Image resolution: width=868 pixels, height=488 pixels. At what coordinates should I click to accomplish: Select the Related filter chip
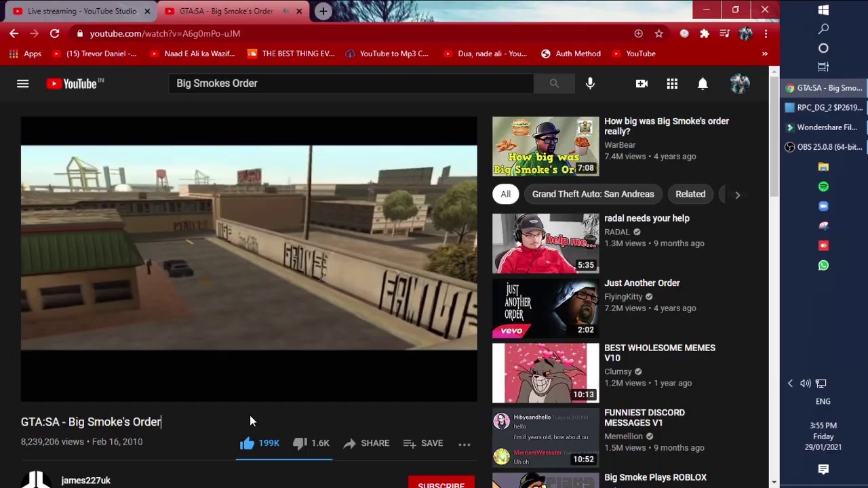pyautogui.click(x=690, y=194)
